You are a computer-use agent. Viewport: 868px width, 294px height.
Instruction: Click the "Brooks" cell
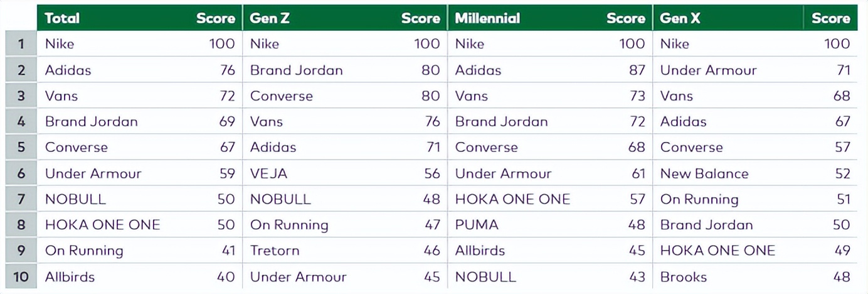[684, 277]
